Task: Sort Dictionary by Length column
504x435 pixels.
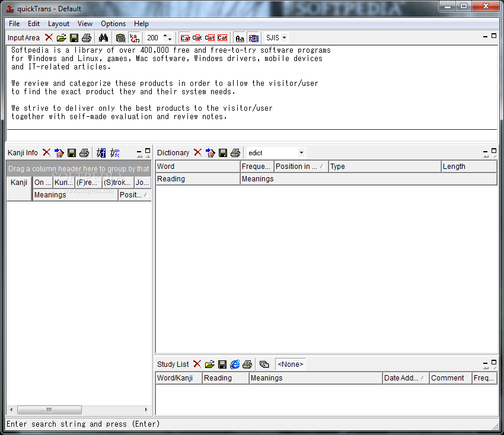Action: pos(469,167)
